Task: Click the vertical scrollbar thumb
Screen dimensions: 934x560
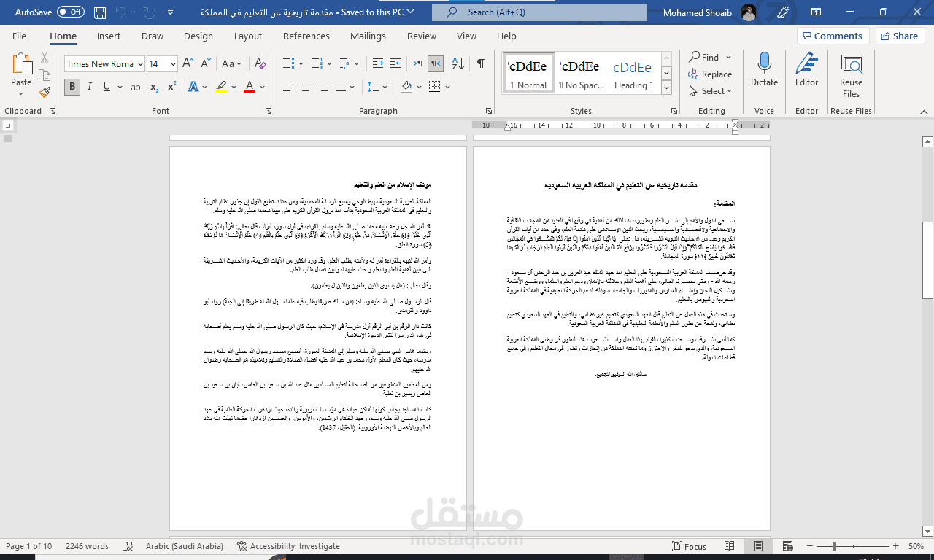Action: pyautogui.click(x=927, y=260)
